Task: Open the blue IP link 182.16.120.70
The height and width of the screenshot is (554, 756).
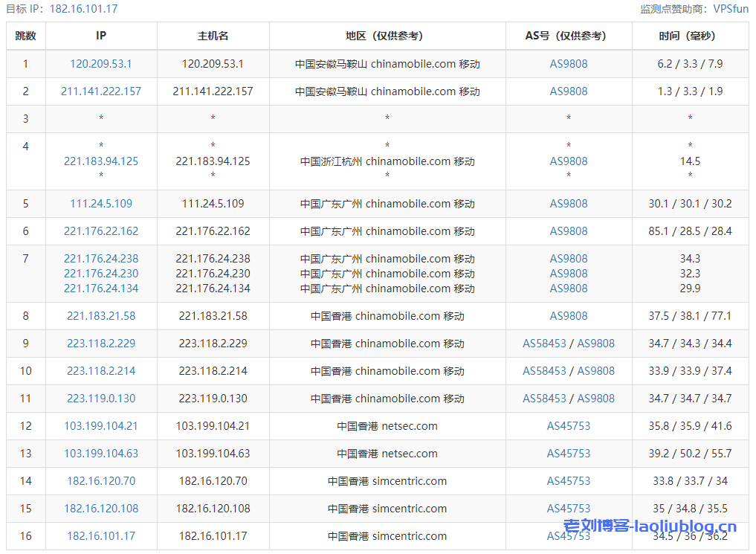Action: point(101,481)
